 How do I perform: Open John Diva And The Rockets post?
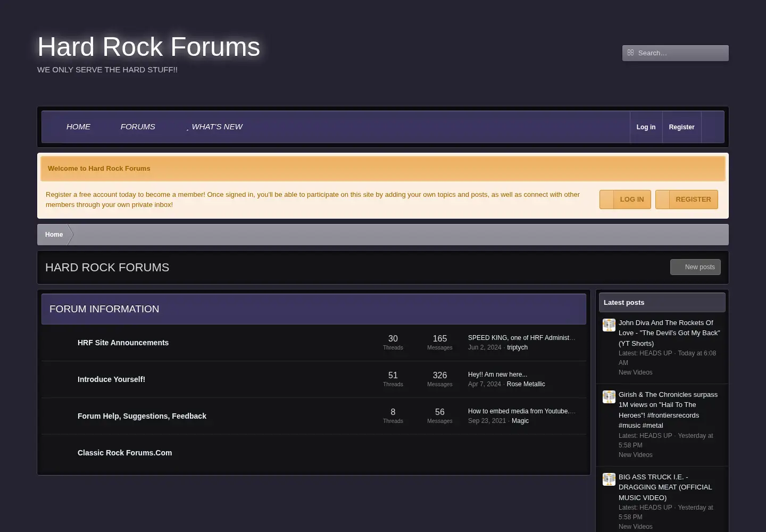coord(669,333)
